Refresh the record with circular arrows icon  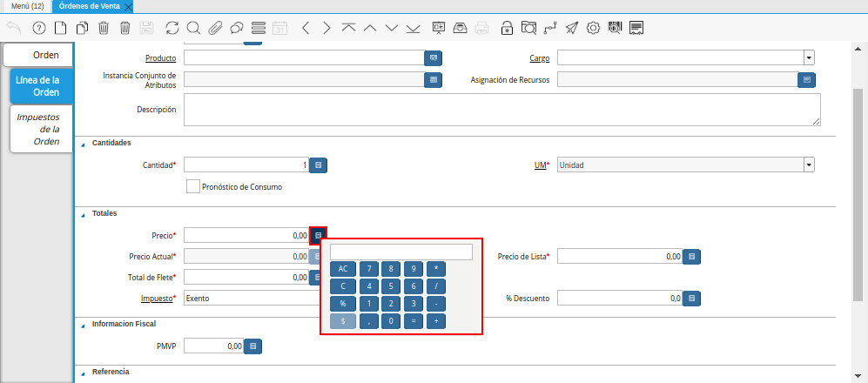[172, 28]
